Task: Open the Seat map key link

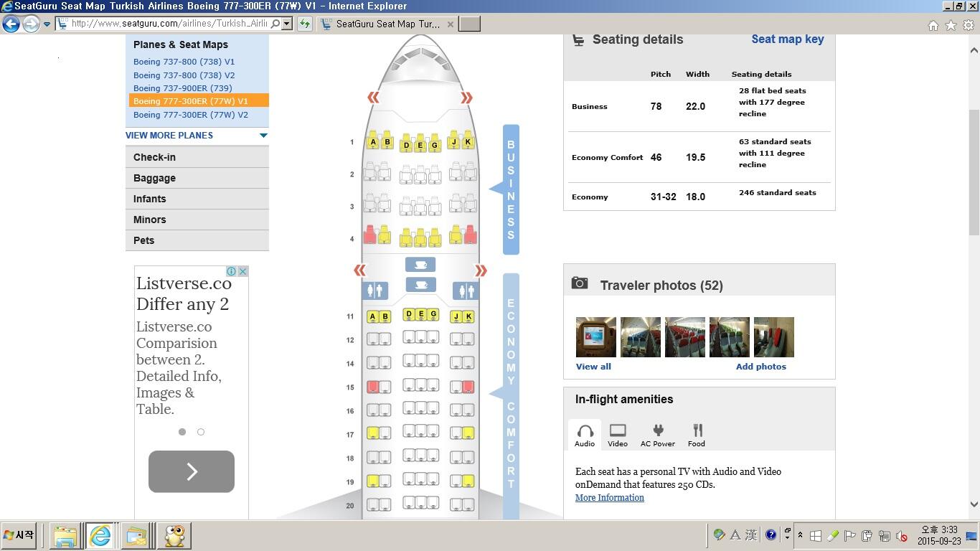Action: click(788, 39)
